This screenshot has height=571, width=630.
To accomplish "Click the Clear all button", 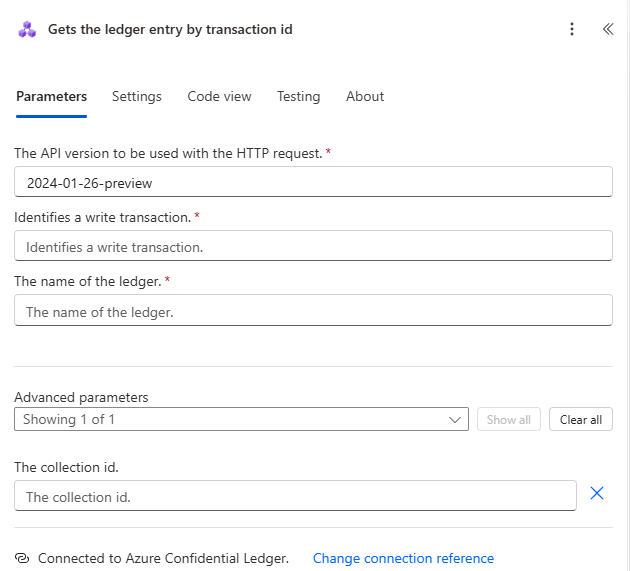I will point(580,420).
